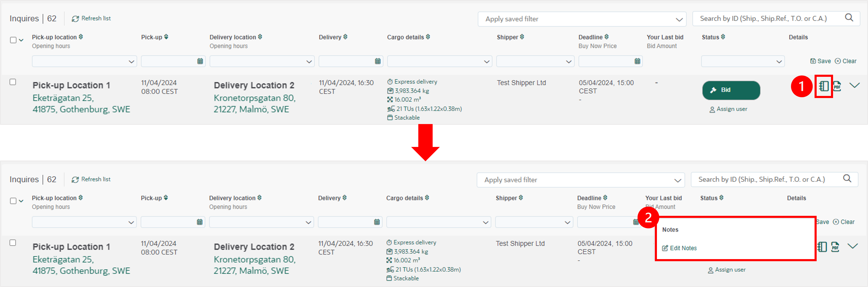Click search magnifier in top search box
The image size is (868, 287).
[x=849, y=17]
